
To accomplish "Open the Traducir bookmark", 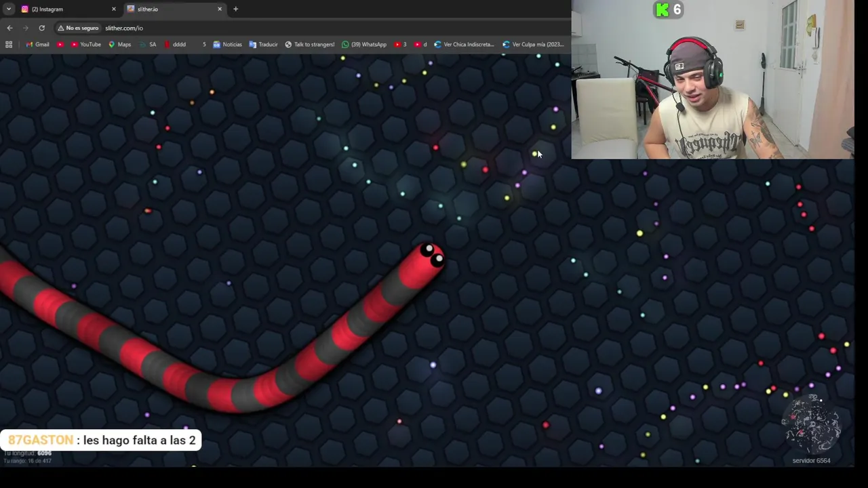I will [x=263, y=44].
